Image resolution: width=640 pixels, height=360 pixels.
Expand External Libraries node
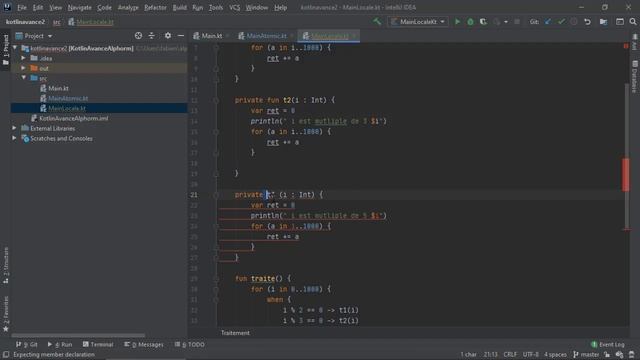click(x=14, y=128)
